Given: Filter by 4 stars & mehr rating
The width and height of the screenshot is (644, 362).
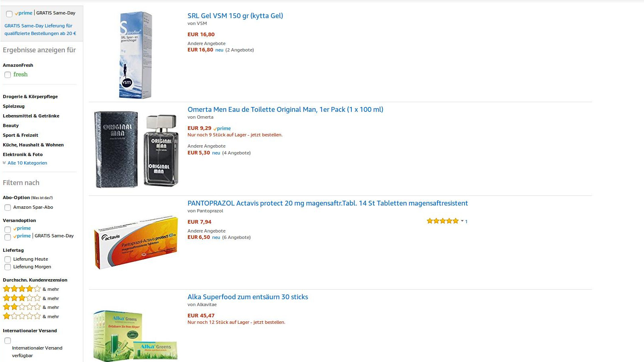Looking at the screenshot, I should [22, 289].
